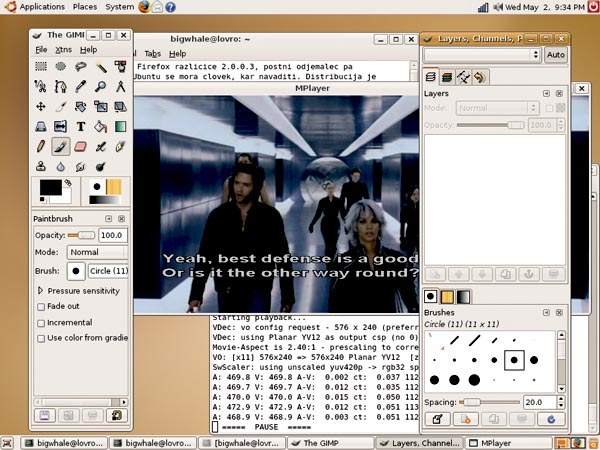
Task: Select the Select By Color tool
Action: pyautogui.click(x=121, y=67)
